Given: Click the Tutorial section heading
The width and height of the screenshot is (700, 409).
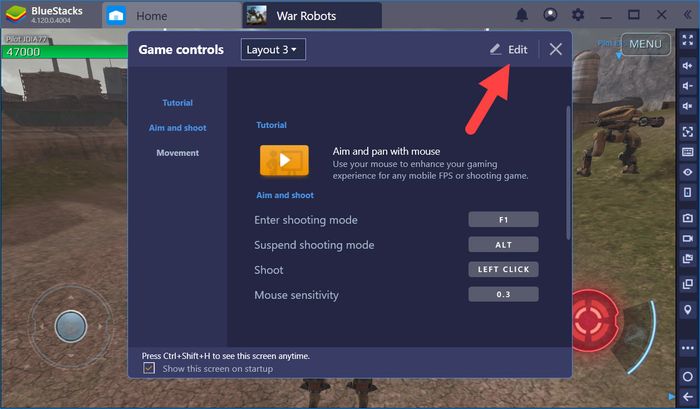Looking at the screenshot, I should pos(271,125).
